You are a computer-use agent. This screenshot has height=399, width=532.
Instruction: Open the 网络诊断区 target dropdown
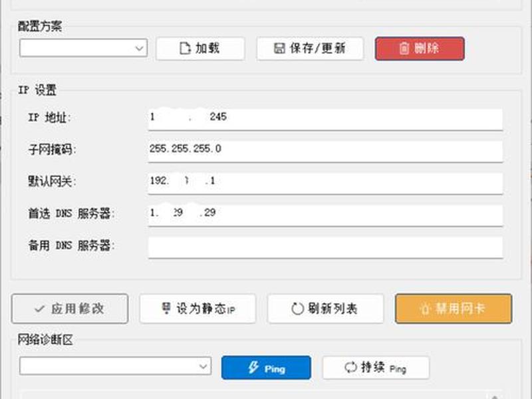point(115,366)
